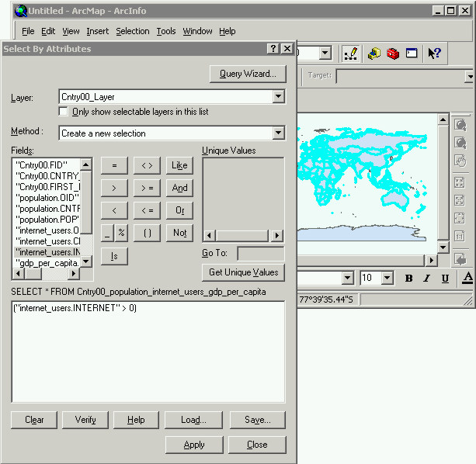Open the Method selection dropdown
476x464 pixels.
click(x=279, y=133)
